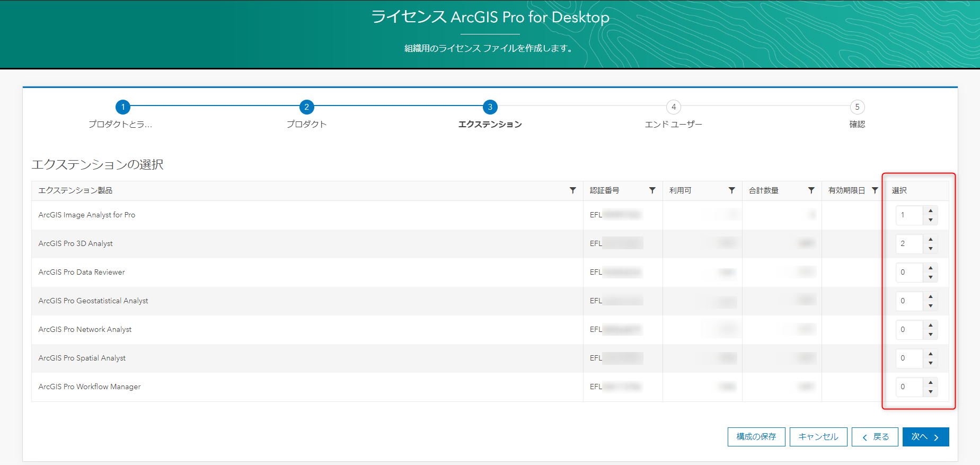Select ArcGIS Image Analyst for Pro row name
This screenshot has width=980, height=465.
(87, 215)
